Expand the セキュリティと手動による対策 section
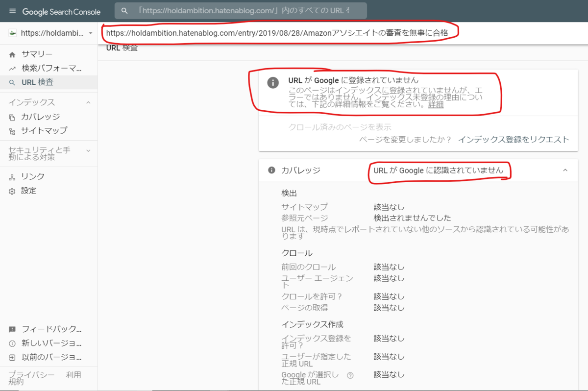Screen dimensions: 588x391 (88, 150)
